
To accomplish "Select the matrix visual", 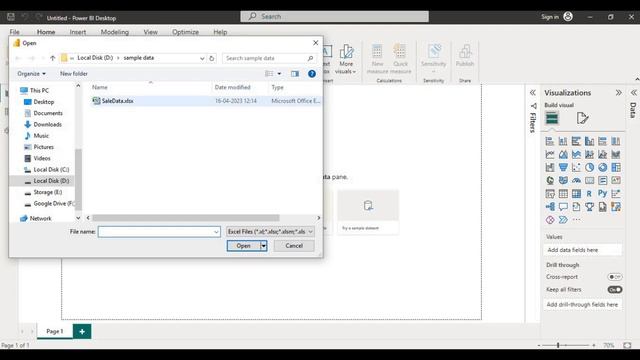I will coord(576,193).
